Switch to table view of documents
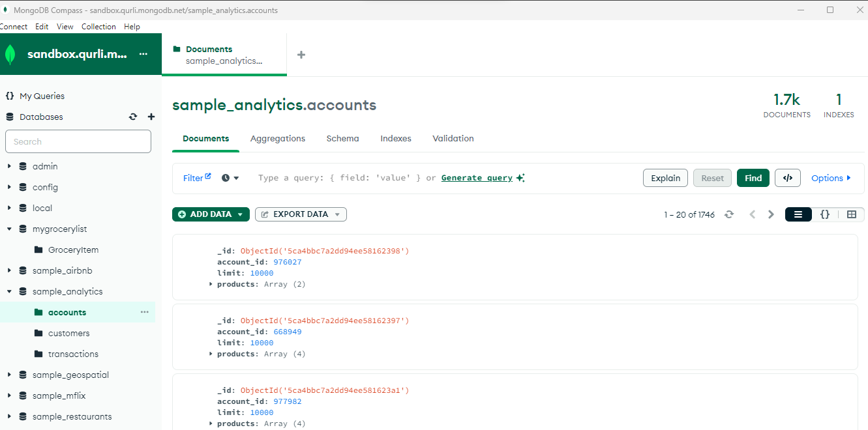868x430 pixels. 852,214
